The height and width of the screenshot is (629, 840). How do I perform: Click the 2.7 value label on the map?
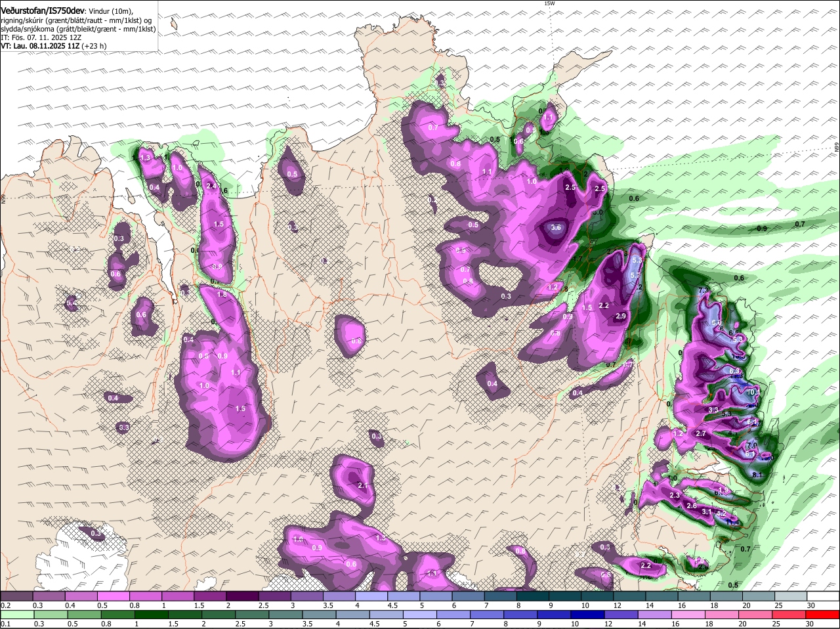coord(701,434)
